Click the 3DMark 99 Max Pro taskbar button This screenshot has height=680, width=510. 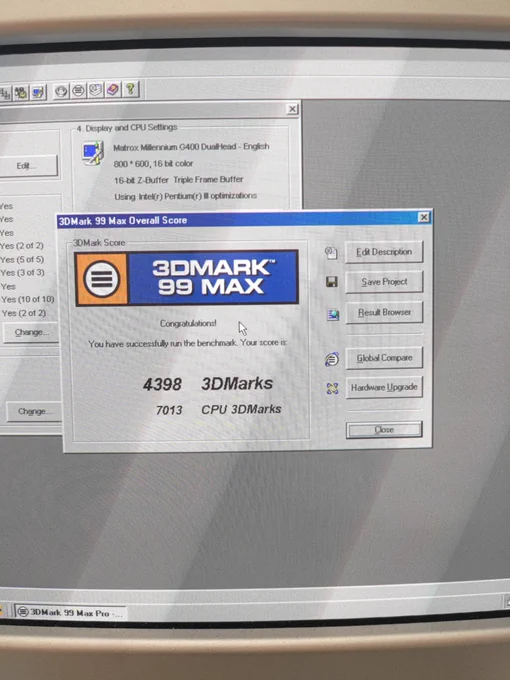[x=71, y=612]
